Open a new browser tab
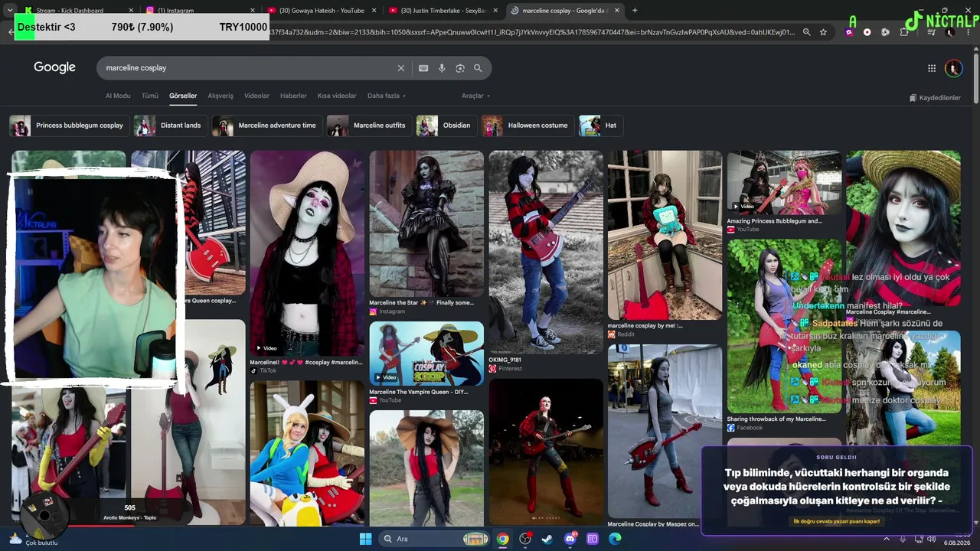Screen dimensions: 980x551 pyautogui.click(x=635, y=10)
